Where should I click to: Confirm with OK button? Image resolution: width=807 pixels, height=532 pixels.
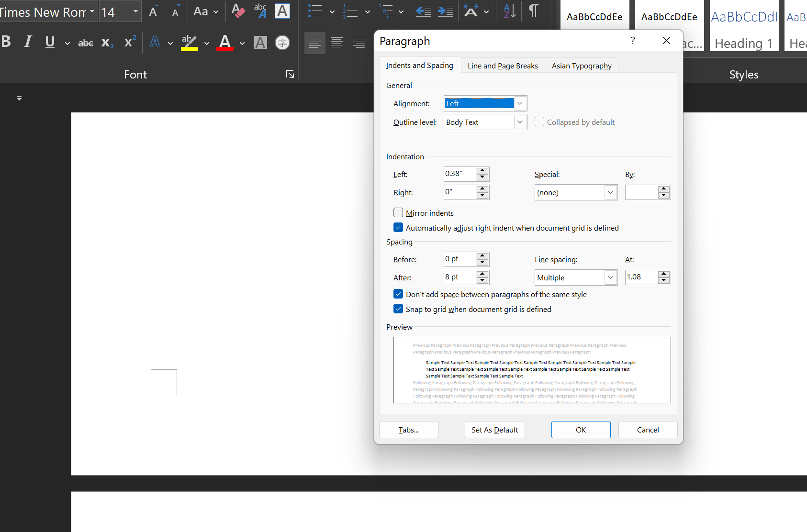pos(581,430)
